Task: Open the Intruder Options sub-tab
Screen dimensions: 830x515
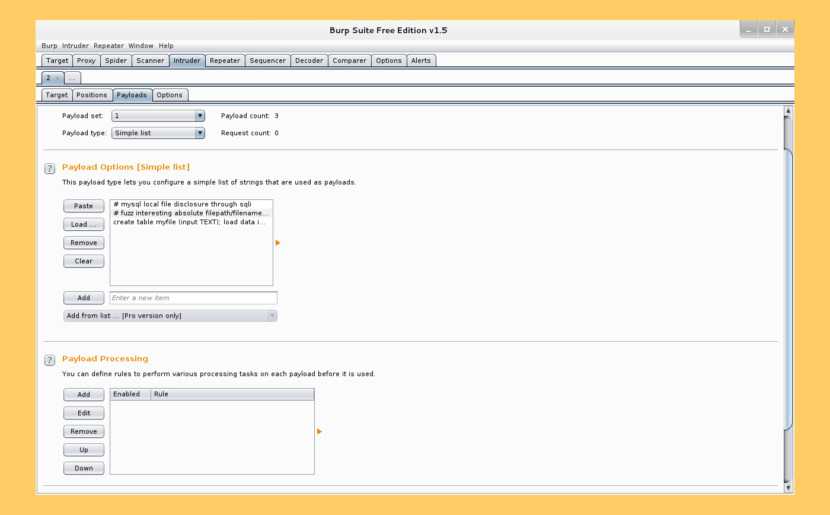Action: coord(169,95)
